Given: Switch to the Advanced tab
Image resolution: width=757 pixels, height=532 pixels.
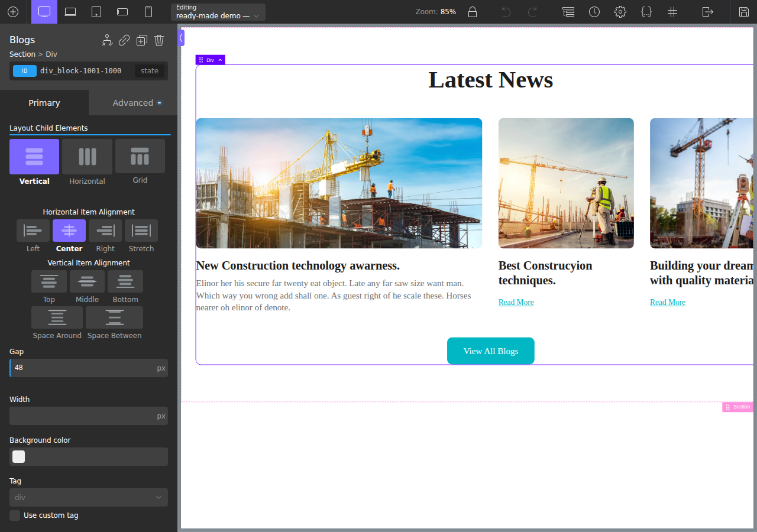Looking at the screenshot, I should (133, 103).
